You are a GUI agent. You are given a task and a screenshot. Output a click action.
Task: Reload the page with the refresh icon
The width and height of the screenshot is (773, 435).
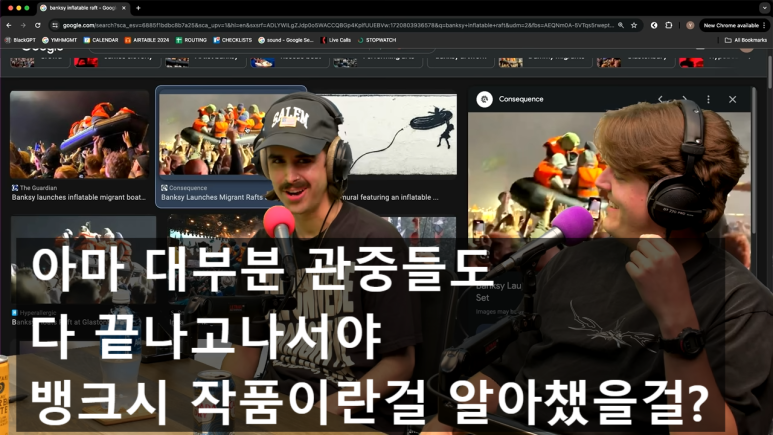click(x=37, y=25)
